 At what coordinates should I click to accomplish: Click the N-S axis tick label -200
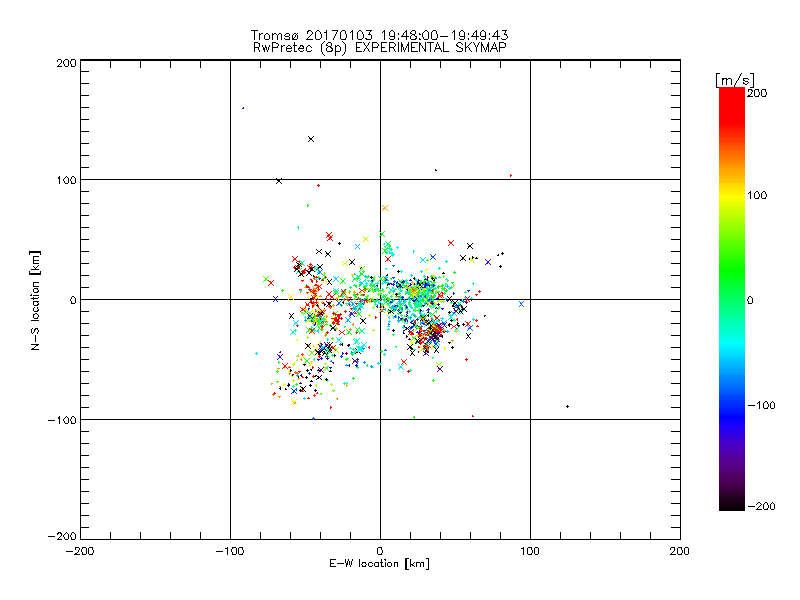[62, 536]
